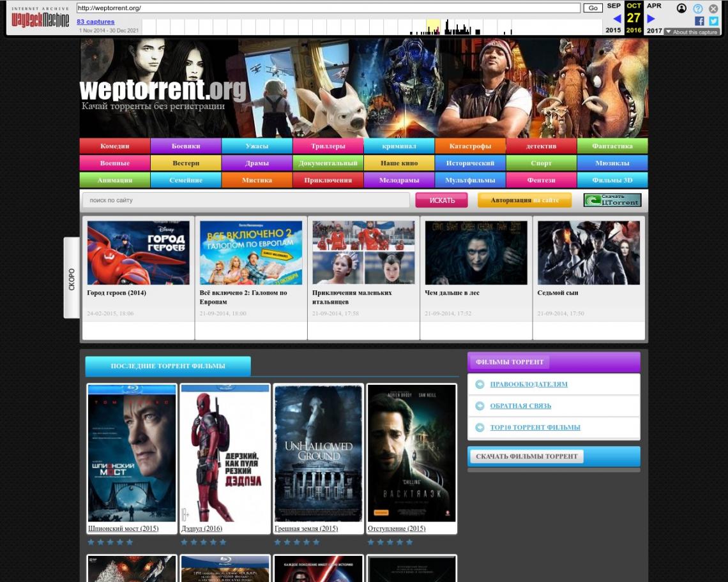
Task: Open Дэдпул (2016) poster
Action: tap(225, 454)
